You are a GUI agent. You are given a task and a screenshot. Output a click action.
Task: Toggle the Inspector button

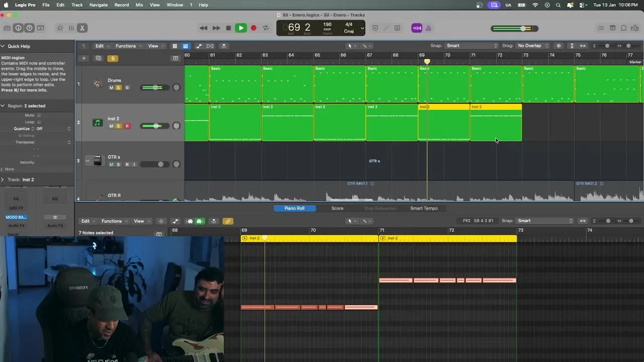click(18, 28)
